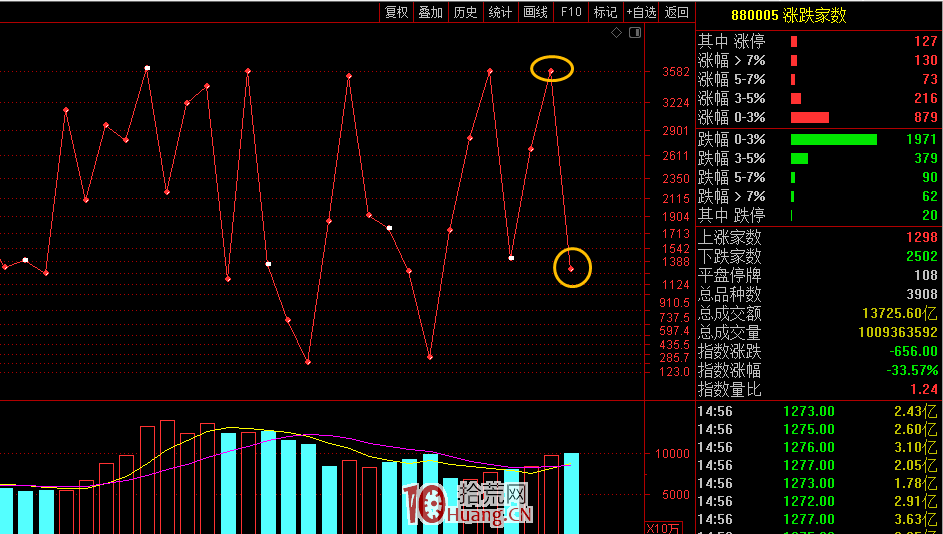Viewport: 943px width, 534px height.
Task: Click the X10万 volume unit label
Action: 664,528
